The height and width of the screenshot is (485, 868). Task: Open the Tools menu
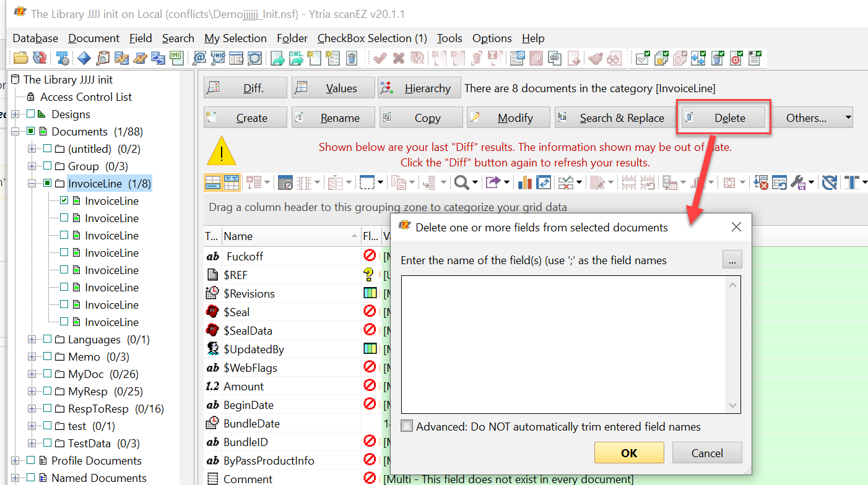449,38
